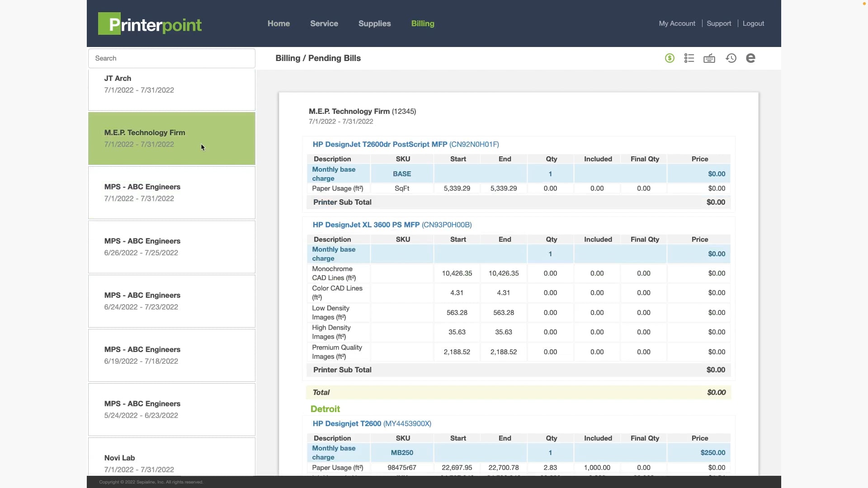Go to the Home menu
The height and width of the screenshot is (488, 868).
278,23
